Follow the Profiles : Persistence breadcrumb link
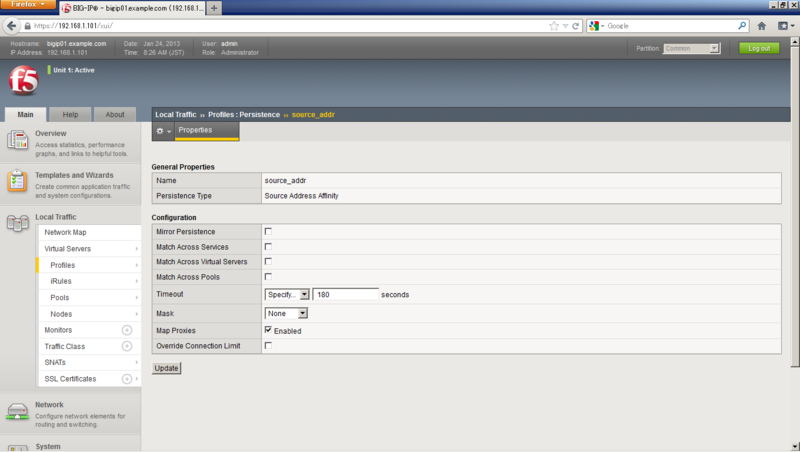This screenshot has height=452, width=800. [x=244, y=115]
